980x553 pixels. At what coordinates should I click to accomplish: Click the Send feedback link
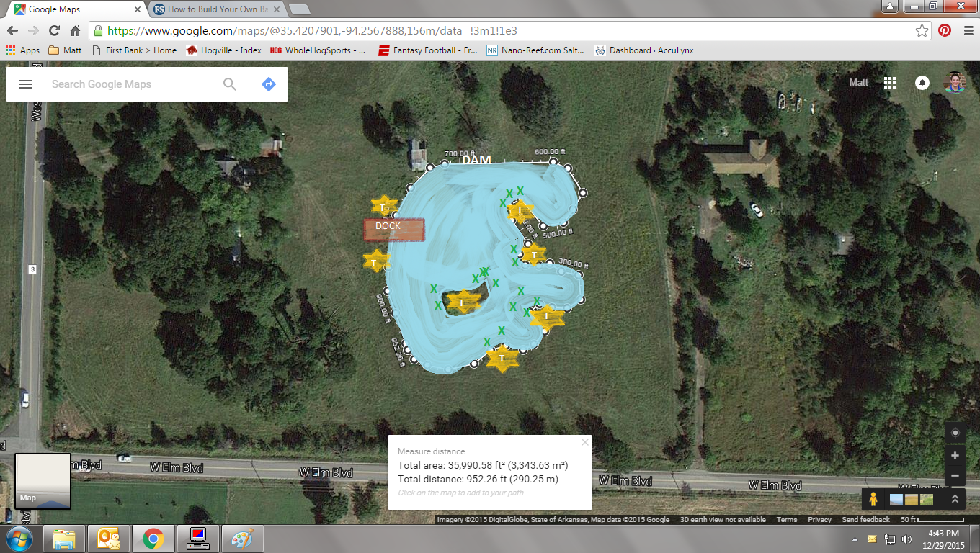[x=865, y=519]
